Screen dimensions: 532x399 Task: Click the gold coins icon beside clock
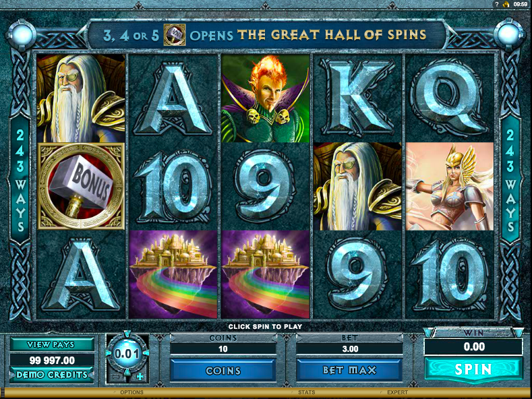coord(506,4)
